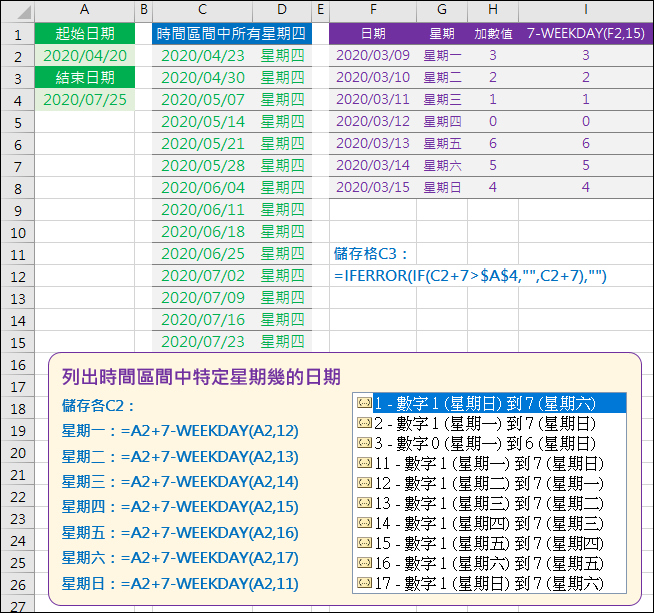
Task: Select row 26 header
Action: pyautogui.click(x=18, y=585)
